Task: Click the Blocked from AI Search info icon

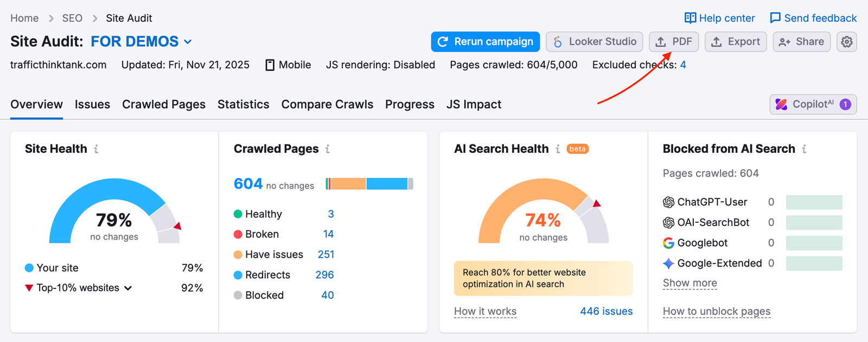Action: [805, 149]
